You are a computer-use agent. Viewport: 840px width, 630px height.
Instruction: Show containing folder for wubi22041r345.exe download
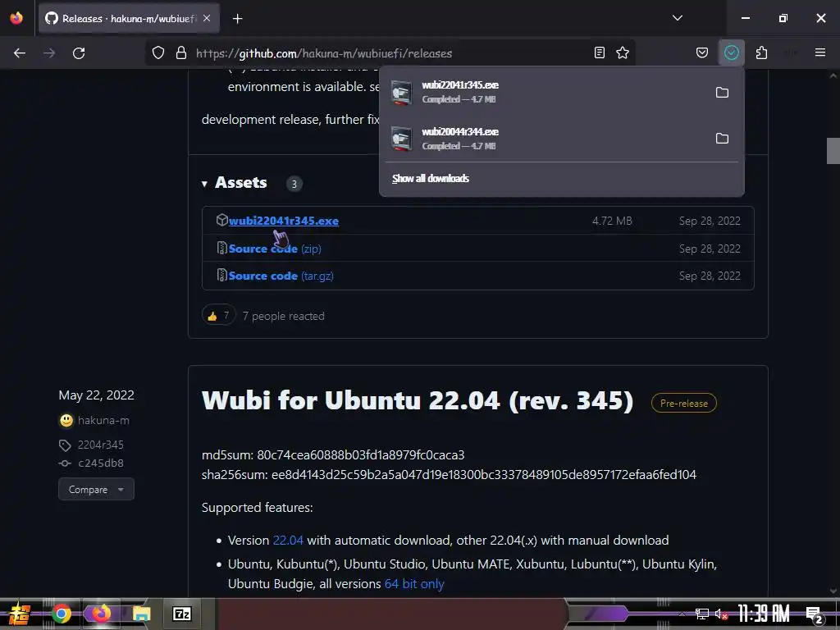(722, 92)
